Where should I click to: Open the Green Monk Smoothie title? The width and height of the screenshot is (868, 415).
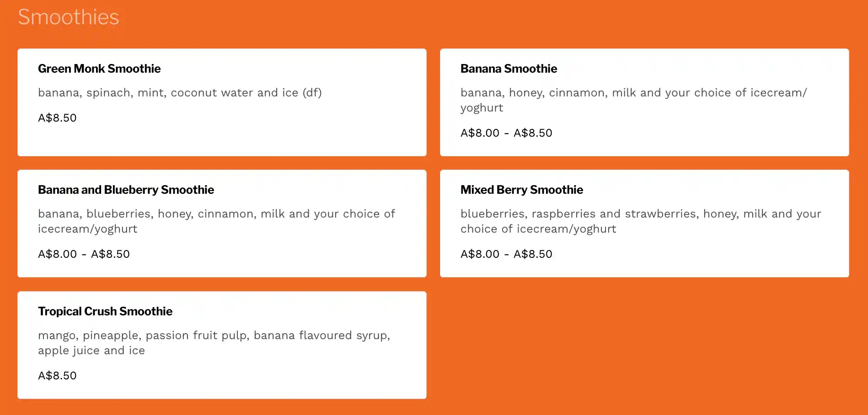(x=99, y=69)
